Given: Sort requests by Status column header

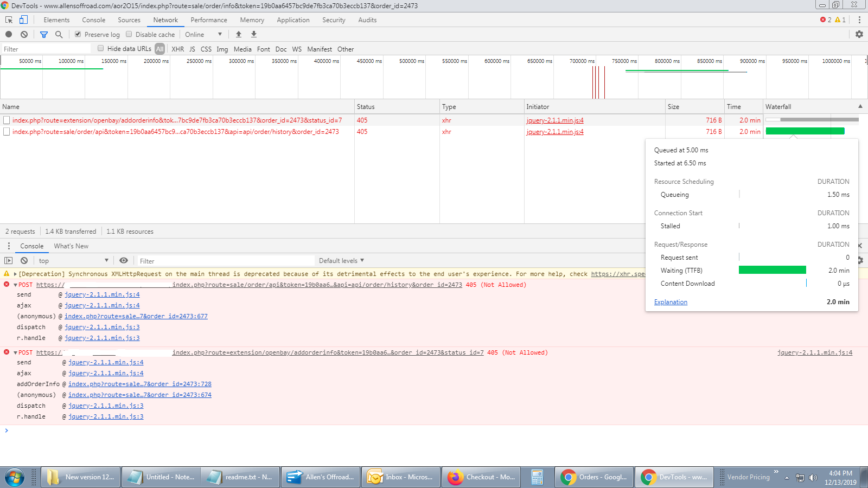Looking at the screenshot, I should pos(397,107).
